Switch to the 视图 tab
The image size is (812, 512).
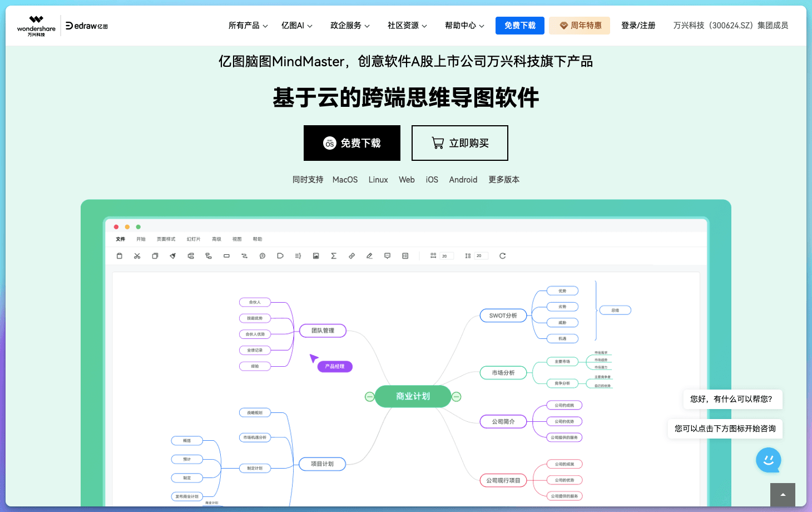click(237, 239)
